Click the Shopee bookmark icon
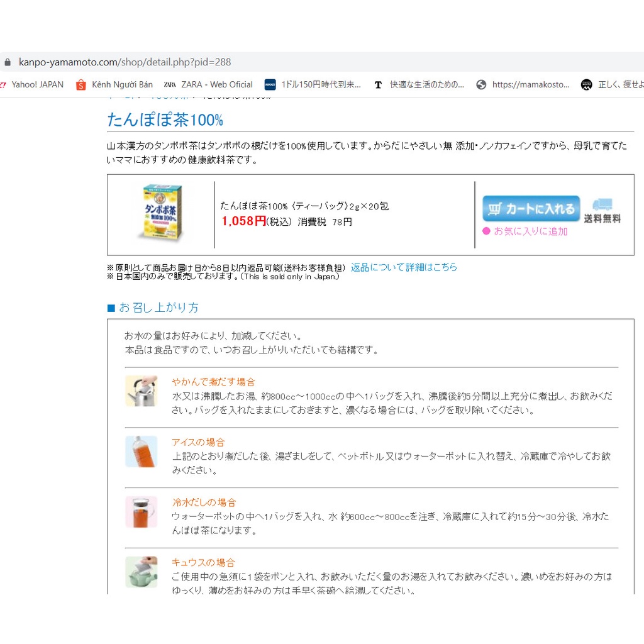 (x=81, y=85)
